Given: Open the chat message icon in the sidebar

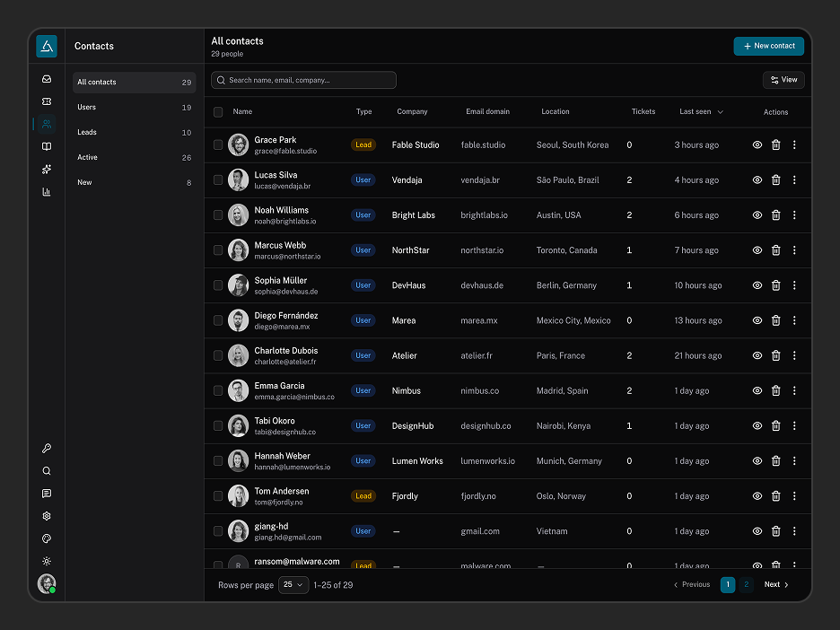Looking at the screenshot, I should [47, 494].
